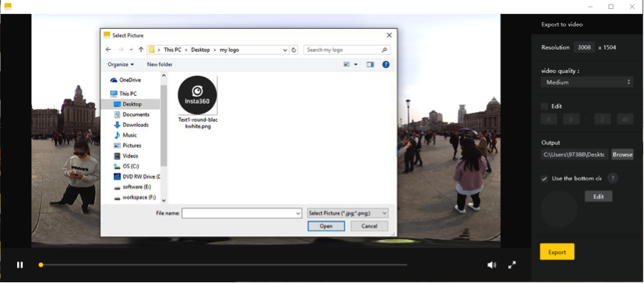Select This PC in navigation pane
The width and height of the screenshot is (644, 283).
(123, 94)
